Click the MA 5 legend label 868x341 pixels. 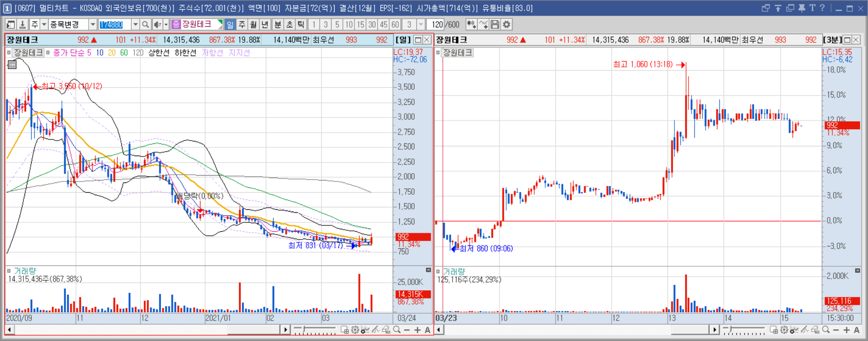pyautogui.click(x=89, y=53)
